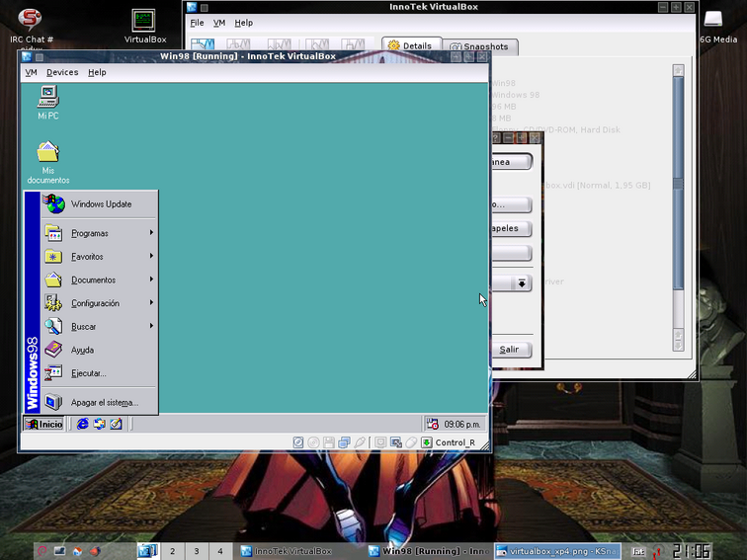Open the Favoritos submenu
The height and width of the screenshot is (560, 747).
click(100, 256)
